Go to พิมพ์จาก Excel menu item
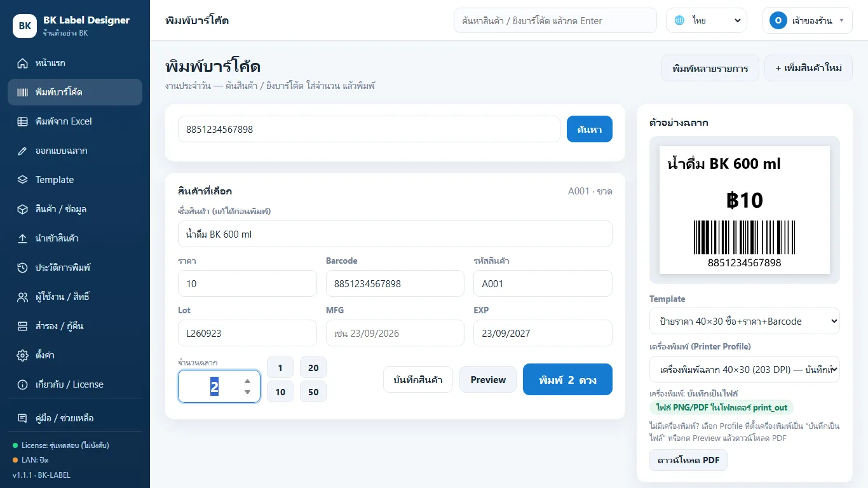 75,121
